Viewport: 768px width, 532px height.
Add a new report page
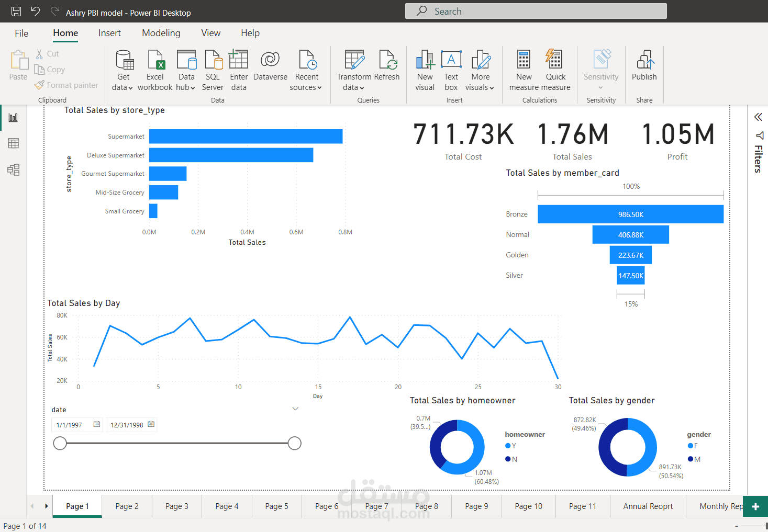tap(755, 506)
